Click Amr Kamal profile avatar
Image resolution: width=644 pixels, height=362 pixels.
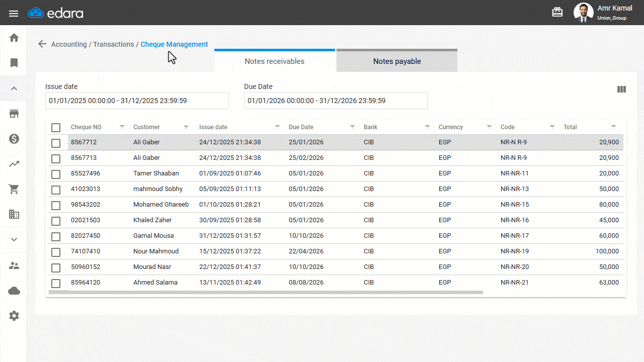[x=584, y=13]
